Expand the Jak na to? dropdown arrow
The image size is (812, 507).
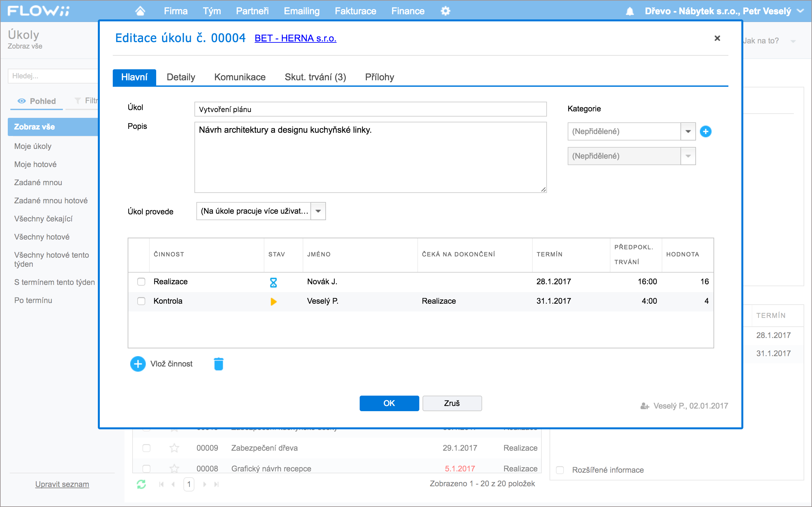[x=793, y=41]
